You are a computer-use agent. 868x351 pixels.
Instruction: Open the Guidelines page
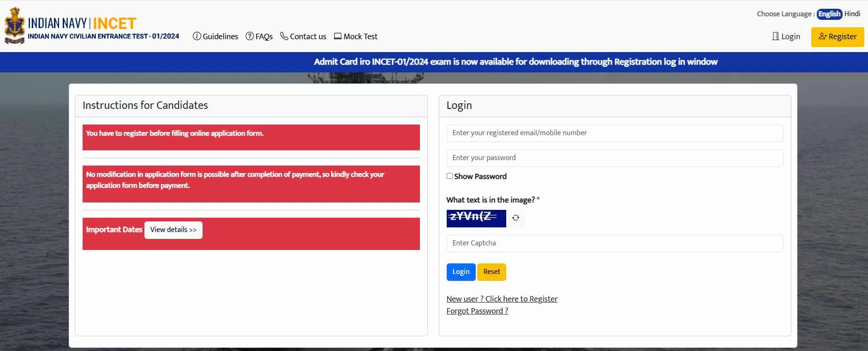[x=216, y=36]
